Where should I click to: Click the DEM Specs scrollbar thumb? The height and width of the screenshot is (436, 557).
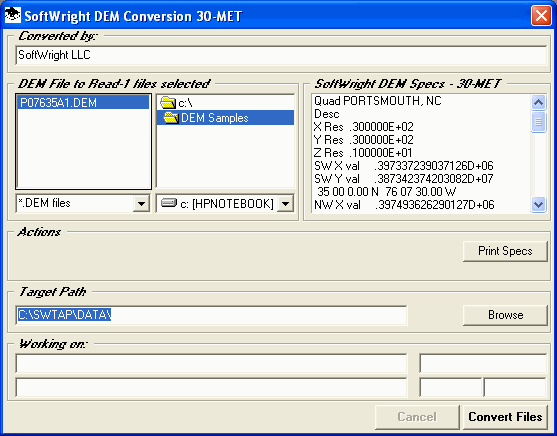539,122
